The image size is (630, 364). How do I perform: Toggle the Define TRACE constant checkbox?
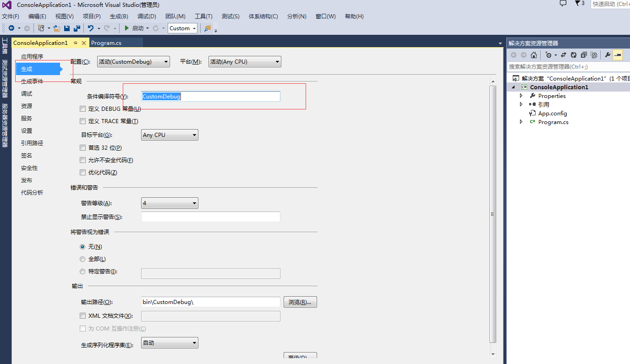(x=82, y=121)
